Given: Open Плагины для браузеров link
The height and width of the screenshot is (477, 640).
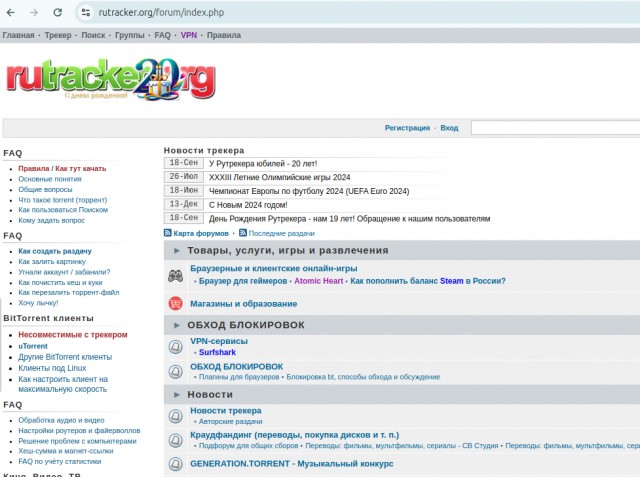Looking at the screenshot, I should tap(239, 377).
